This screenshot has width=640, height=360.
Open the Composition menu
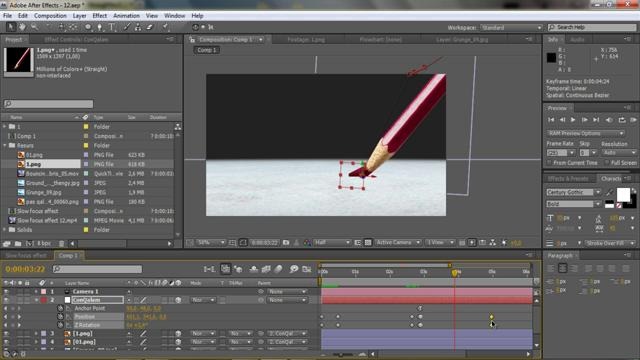[x=50, y=16]
